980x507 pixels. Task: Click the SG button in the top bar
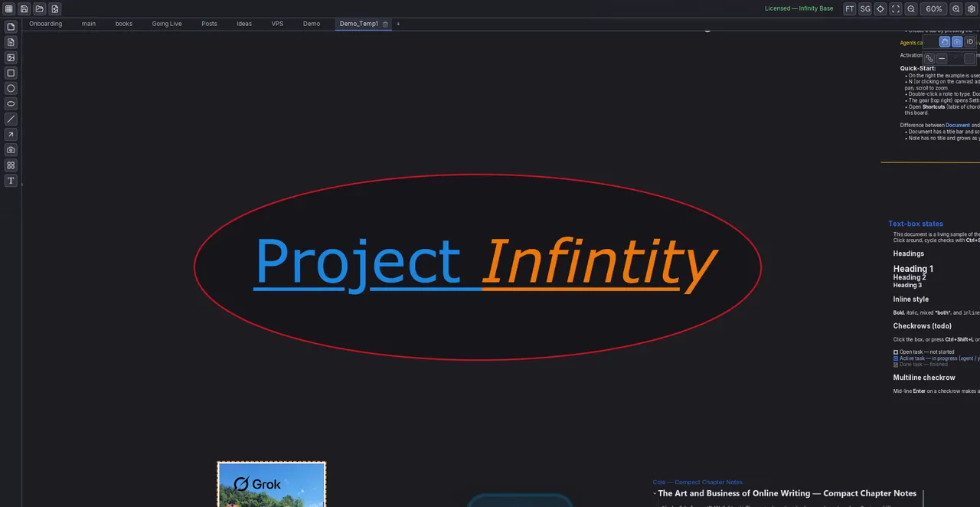[865, 9]
